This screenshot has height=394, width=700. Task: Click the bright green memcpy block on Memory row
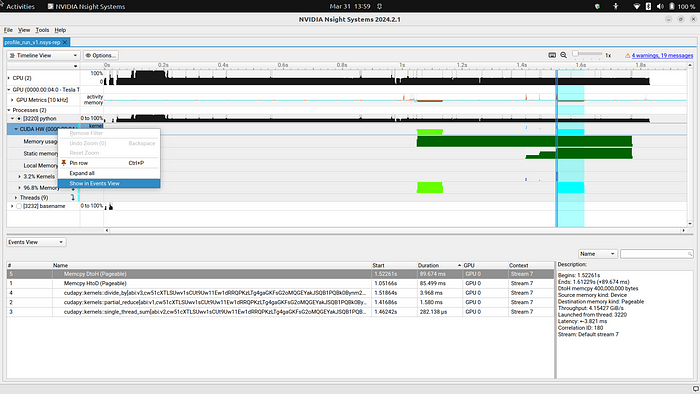pos(429,187)
